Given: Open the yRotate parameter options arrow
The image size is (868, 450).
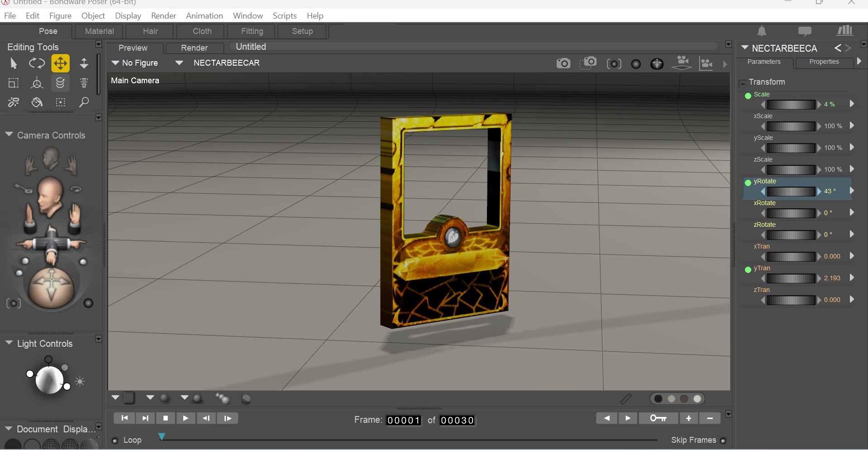Looking at the screenshot, I should coord(852,191).
